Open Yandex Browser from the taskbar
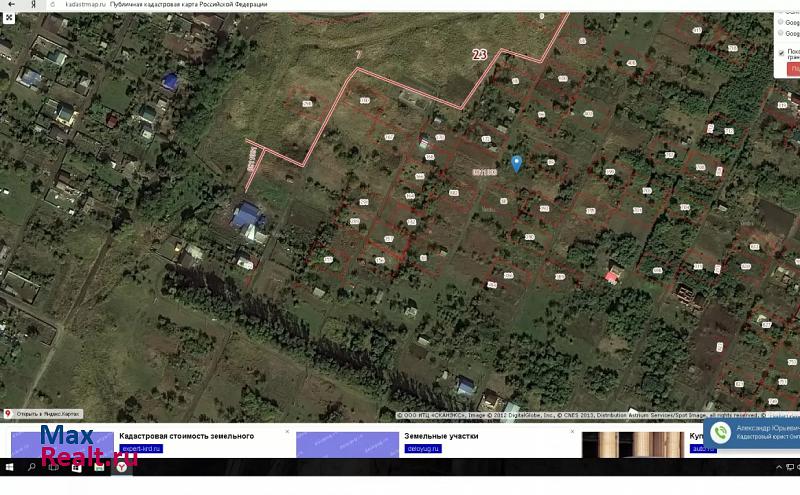Image resolution: width=800 pixels, height=495 pixels. 121,467
